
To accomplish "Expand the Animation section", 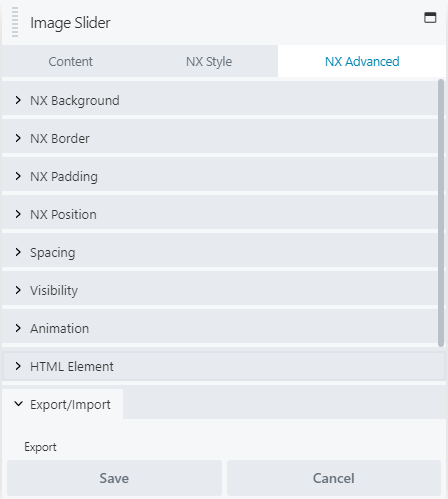I will point(220,328).
